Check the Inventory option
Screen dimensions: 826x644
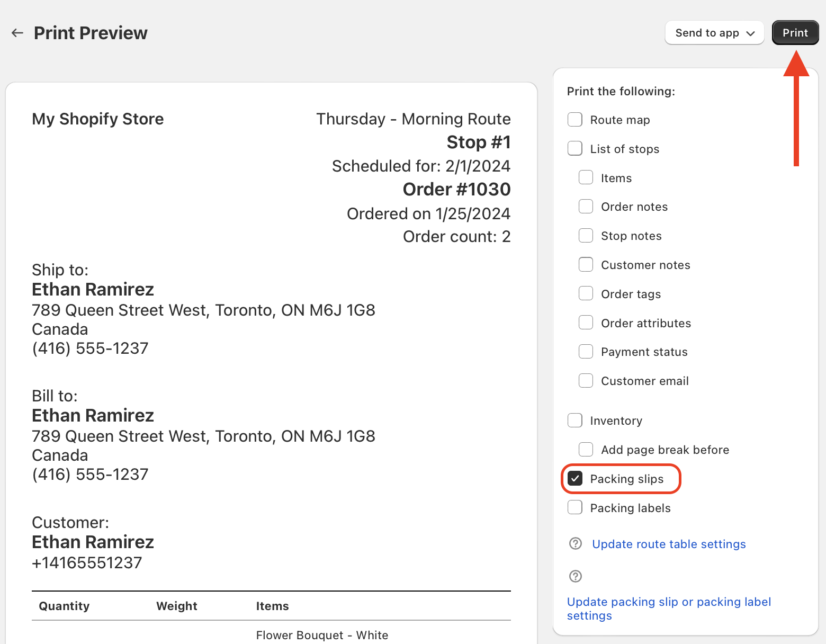(574, 420)
